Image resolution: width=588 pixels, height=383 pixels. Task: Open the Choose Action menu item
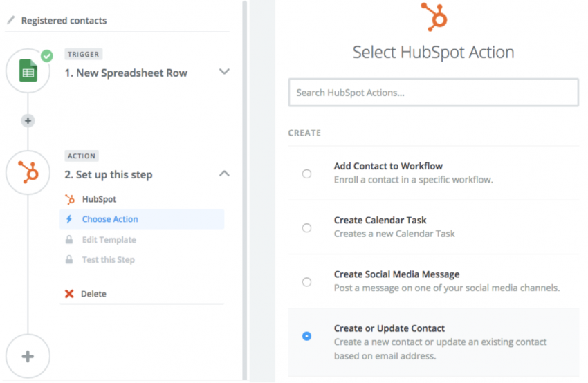142,219
